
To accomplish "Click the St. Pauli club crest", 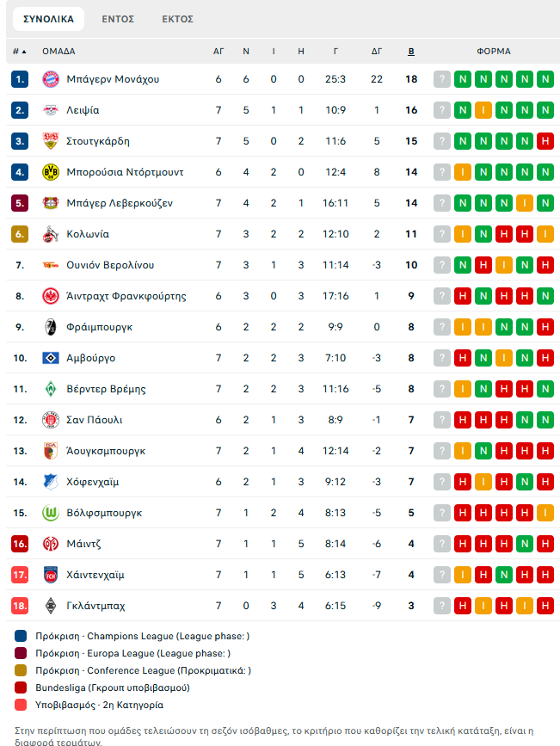I will tap(50, 420).
